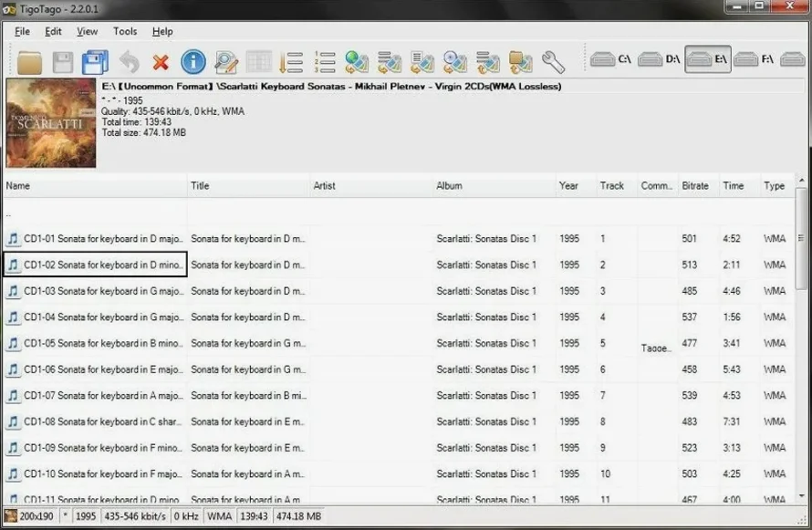Click the magnifier edit tags icon
Viewport: 812px width, 530px height.
point(225,63)
